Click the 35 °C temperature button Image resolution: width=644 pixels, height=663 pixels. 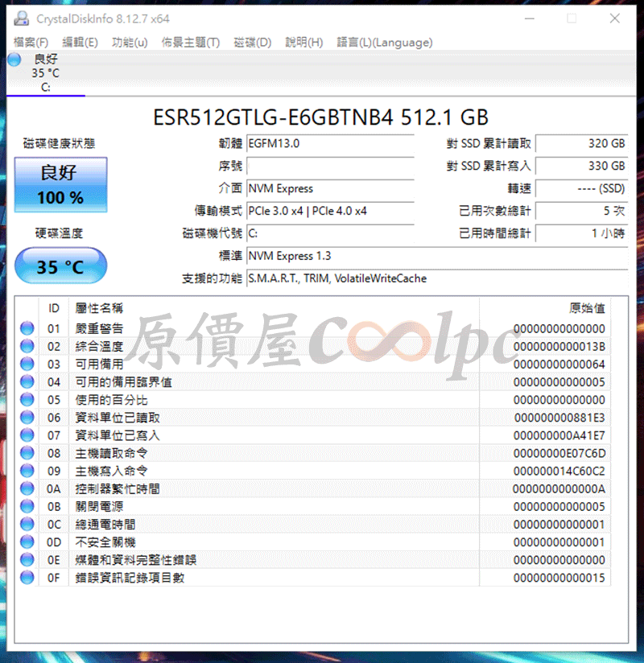60,266
